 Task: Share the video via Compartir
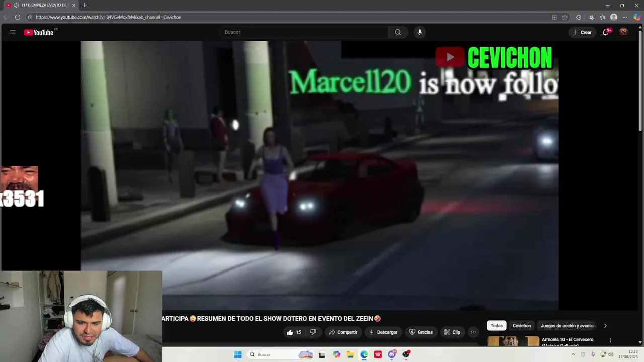343,332
